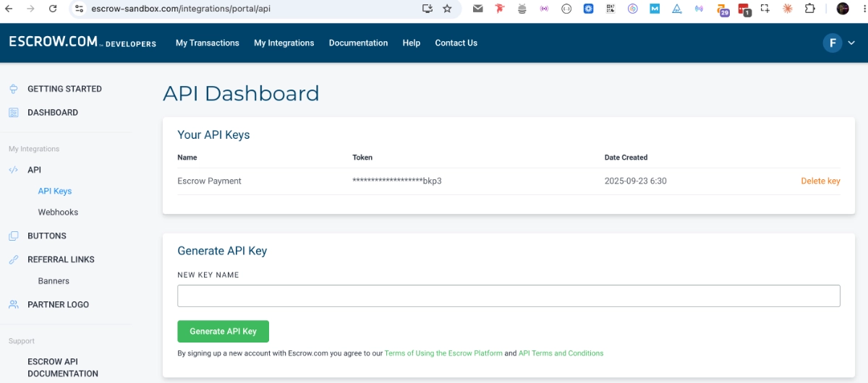Open the orange starburst extension icon

click(x=788, y=9)
